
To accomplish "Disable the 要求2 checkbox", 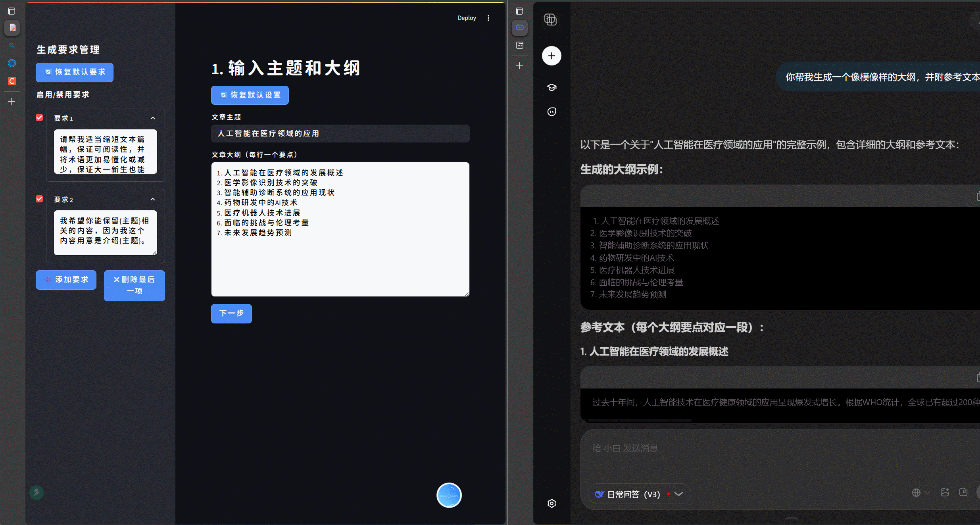I will click(39, 199).
